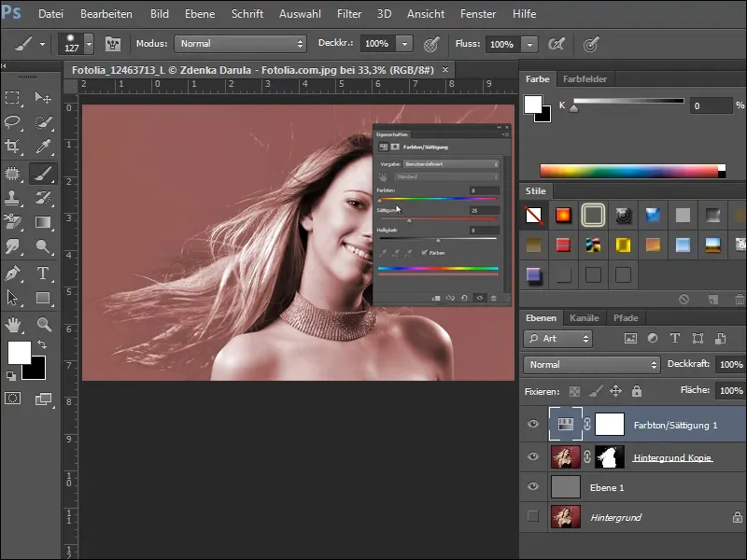Image resolution: width=747 pixels, height=560 pixels.
Task: Reset adjustment to defaults in Eigenschaften
Action: coord(464,298)
